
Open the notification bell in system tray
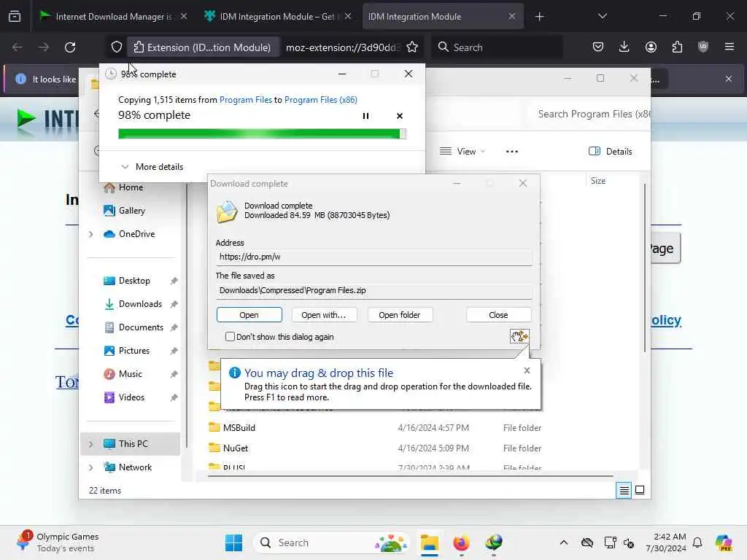coord(697,542)
